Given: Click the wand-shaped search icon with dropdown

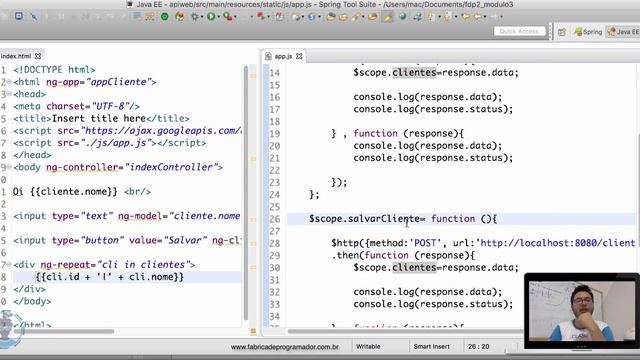Looking at the screenshot, I should (x=356, y=17).
